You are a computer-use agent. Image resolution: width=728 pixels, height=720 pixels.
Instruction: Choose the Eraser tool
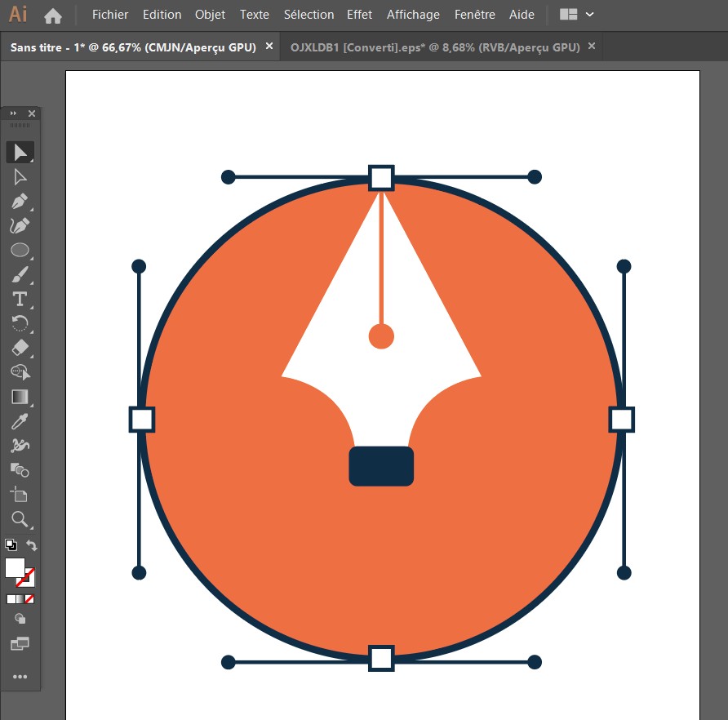click(20, 348)
